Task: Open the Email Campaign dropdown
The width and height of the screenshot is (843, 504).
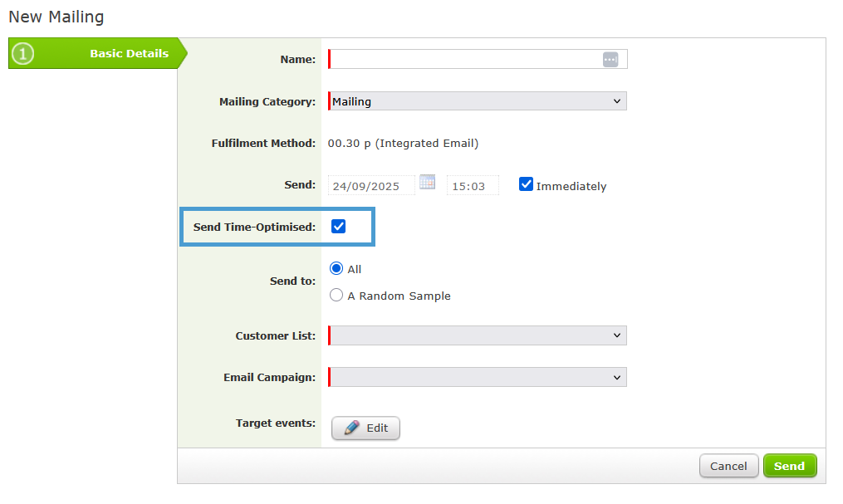Action: pyautogui.click(x=478, y=377)
